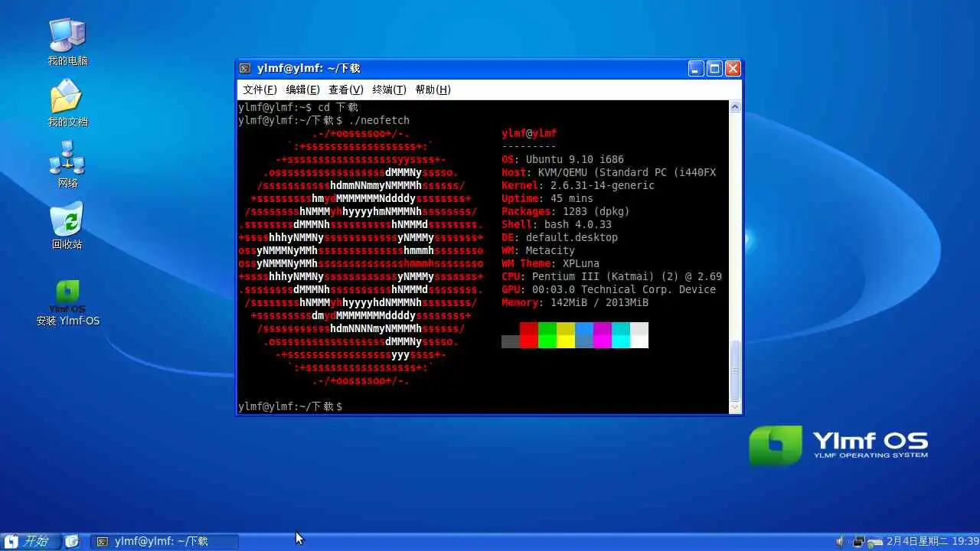Screen dimensions: 980x551
Task: Click the gray color block in neofetch palette
Action: pos(511,341)
